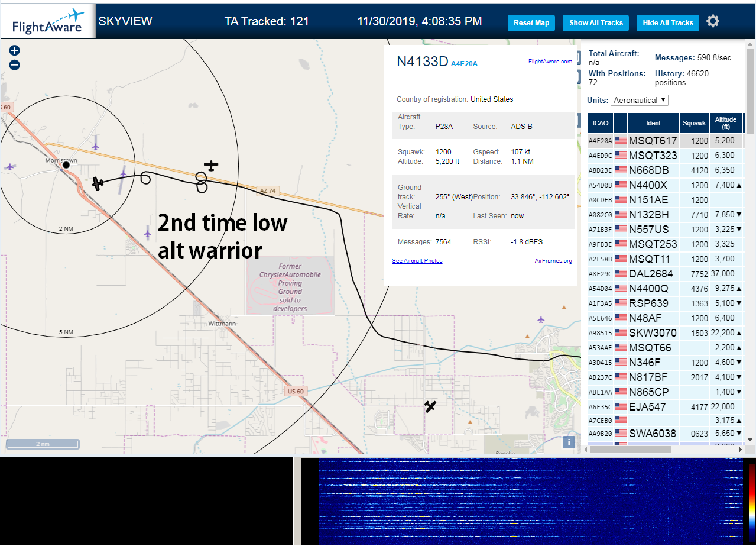The height and width of the screenshot is (546, 756).
Task: Zoom out on the map
Action: [x=15, y=65]
